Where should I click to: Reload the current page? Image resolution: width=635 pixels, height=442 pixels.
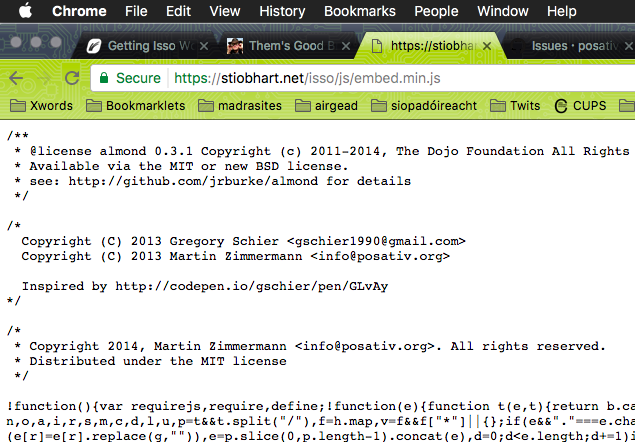pyautogui.click(x=71, y=78)
